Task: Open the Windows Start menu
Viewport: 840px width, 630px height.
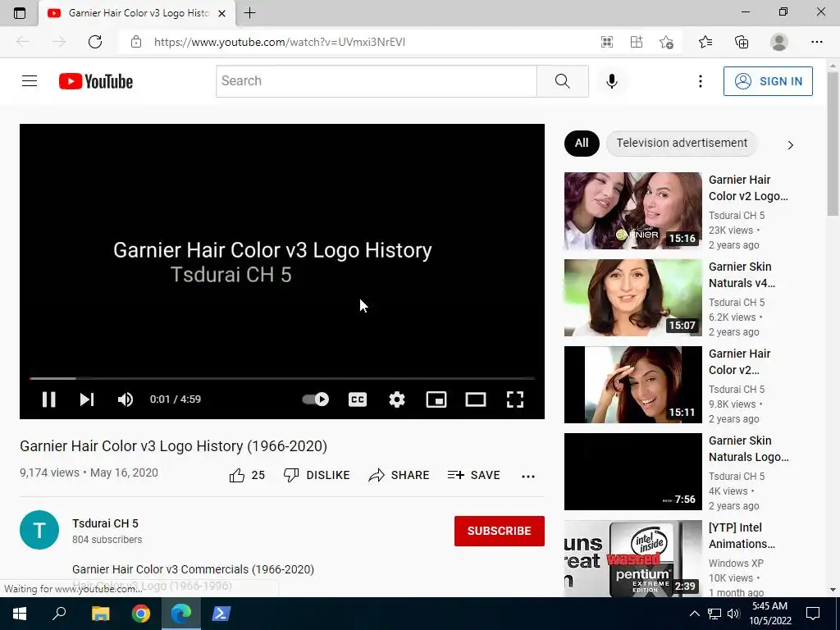Action: (20, 614)
